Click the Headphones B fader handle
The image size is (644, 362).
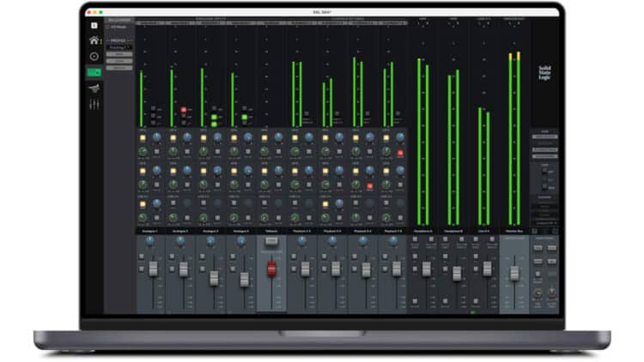(457, 274)
